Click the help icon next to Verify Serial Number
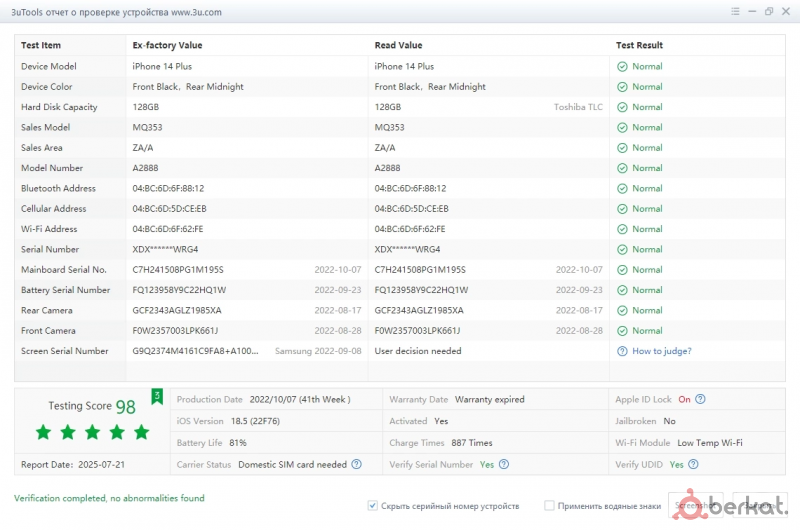Screen dimensions: 800x530 click(504, 464)
